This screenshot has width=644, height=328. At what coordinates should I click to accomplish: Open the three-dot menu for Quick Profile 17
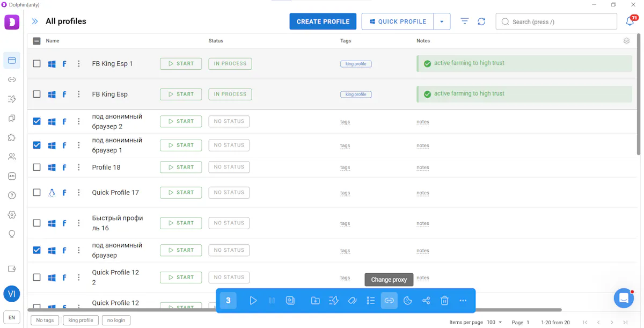click(x=79, y=192)
